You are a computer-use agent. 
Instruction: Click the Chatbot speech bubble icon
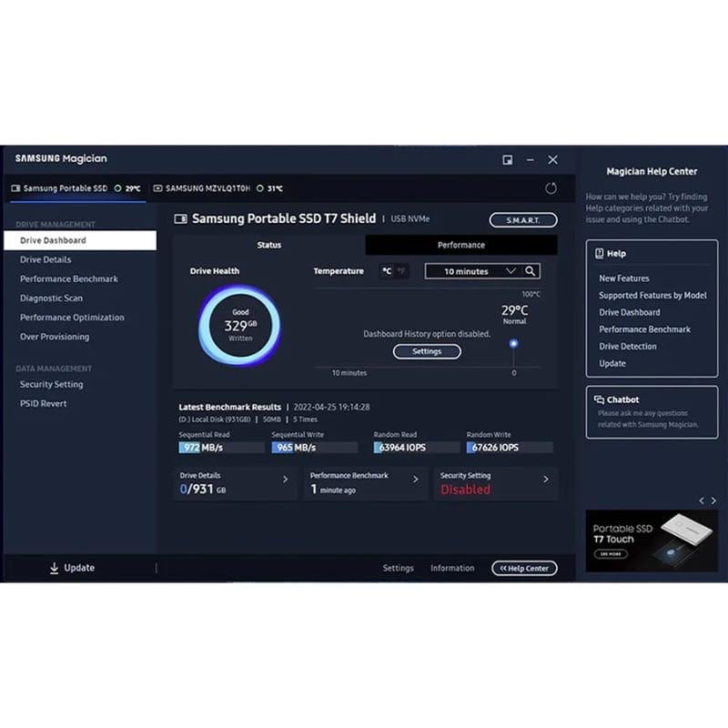point(599,399)
